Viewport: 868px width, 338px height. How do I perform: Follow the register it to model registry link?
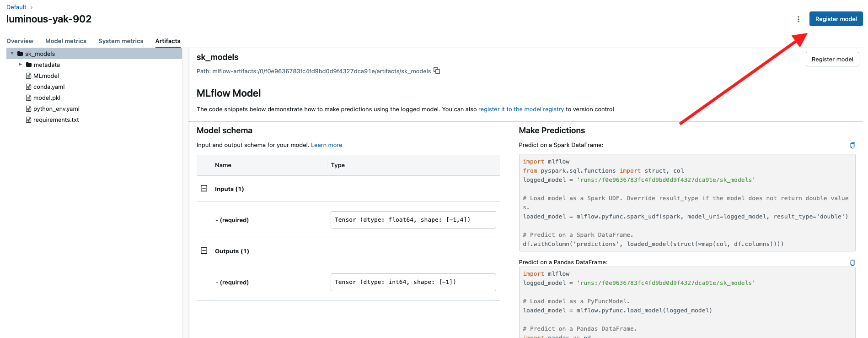521,109
